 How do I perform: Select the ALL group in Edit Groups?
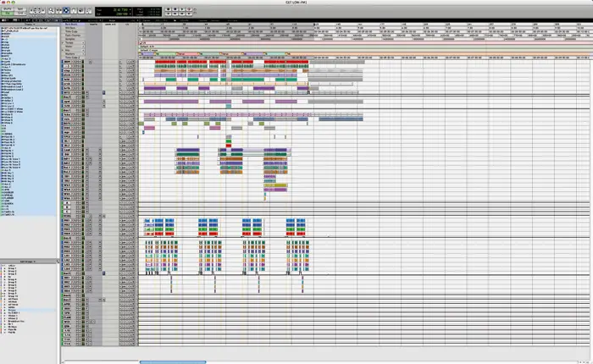coord(11,266)
